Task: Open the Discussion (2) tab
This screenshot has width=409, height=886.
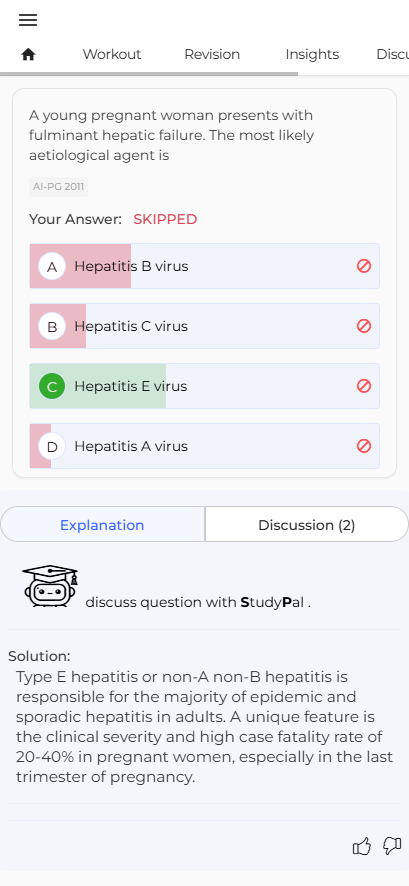Action: (x=307, y=525)
